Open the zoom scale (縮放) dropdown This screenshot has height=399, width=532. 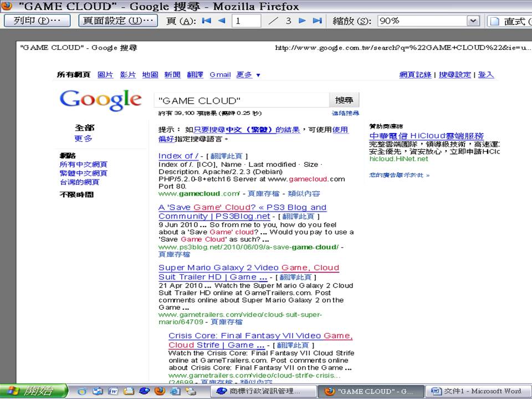click(473, 21)
